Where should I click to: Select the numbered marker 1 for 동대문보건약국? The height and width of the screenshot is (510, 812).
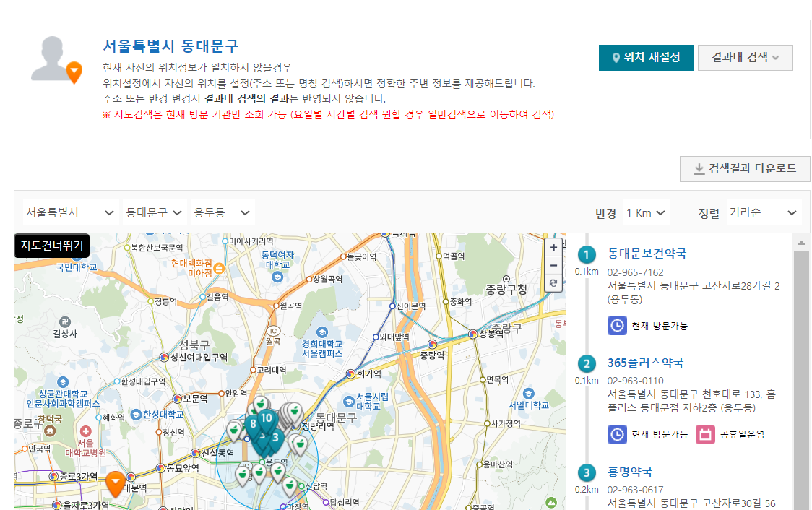[x=587, y=254]
